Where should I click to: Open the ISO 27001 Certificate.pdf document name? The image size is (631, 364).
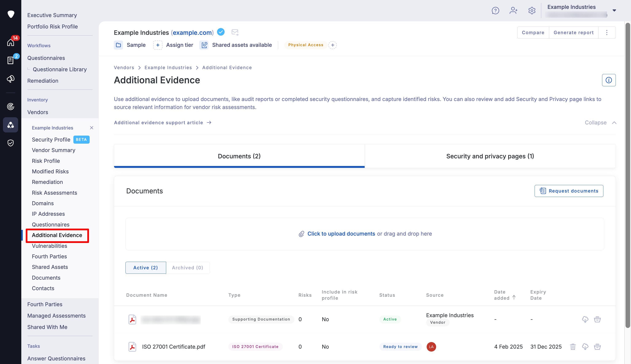[x=174, y=347]
